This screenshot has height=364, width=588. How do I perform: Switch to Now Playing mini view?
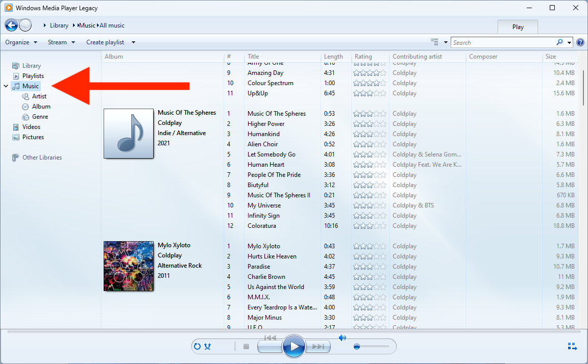coord(572,346)
